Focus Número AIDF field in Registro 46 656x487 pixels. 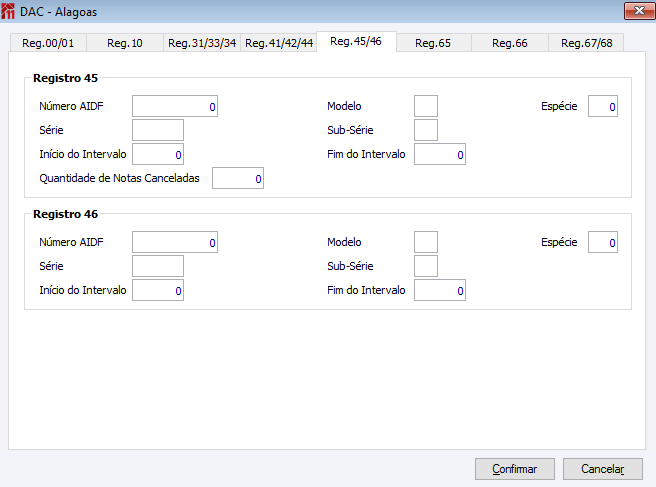point(175,242)
